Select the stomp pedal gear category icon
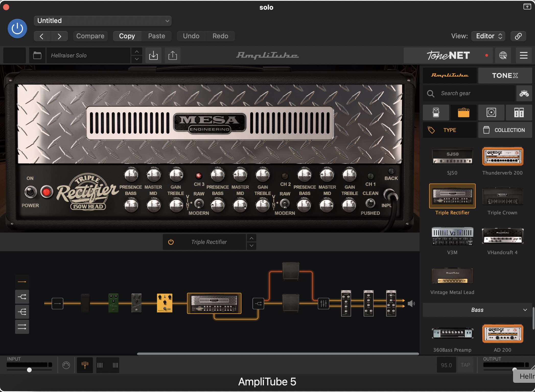This screenshot has width=535, height=392. pos(436,113)
